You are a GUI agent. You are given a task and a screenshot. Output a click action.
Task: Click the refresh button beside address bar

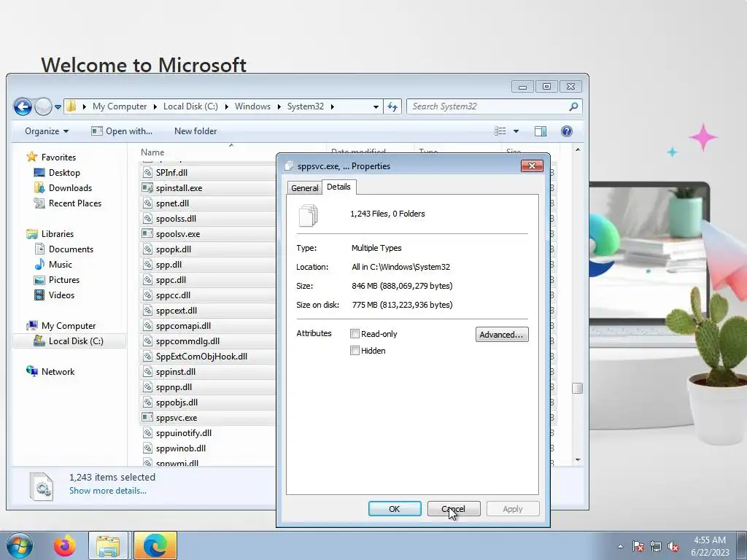[392, 106]
